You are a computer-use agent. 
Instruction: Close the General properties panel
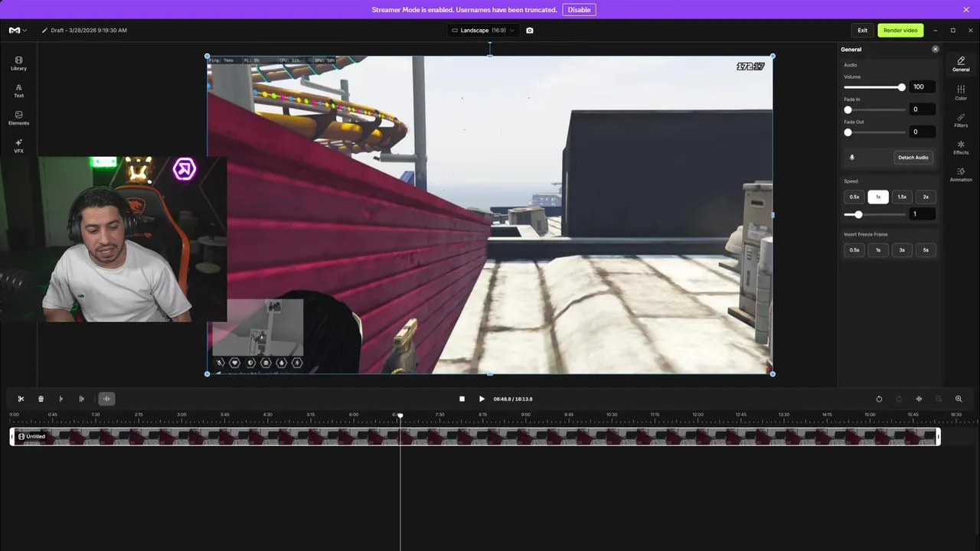pos(935,49)
